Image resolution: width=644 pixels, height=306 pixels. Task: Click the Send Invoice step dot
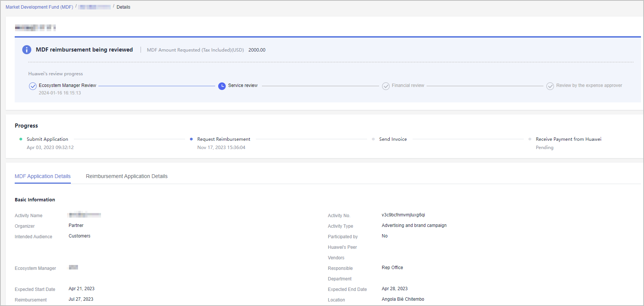tap(373, 139)
